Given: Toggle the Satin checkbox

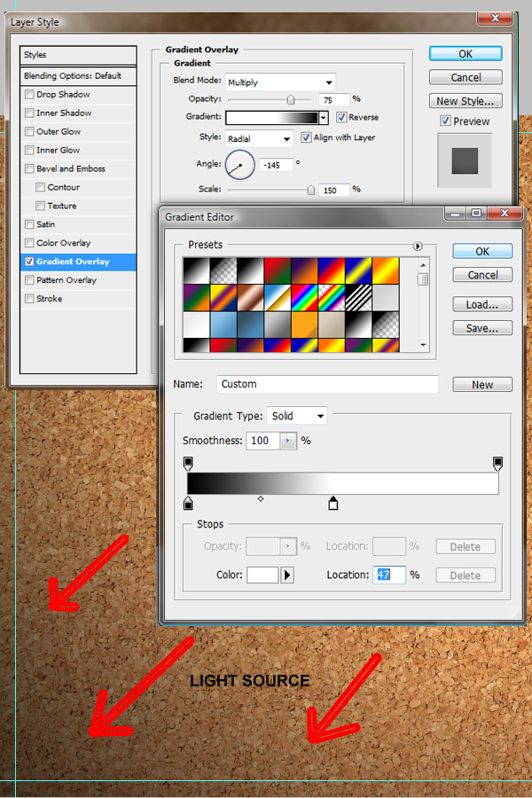Looking at the screenshot, I should tap(29, 224).
